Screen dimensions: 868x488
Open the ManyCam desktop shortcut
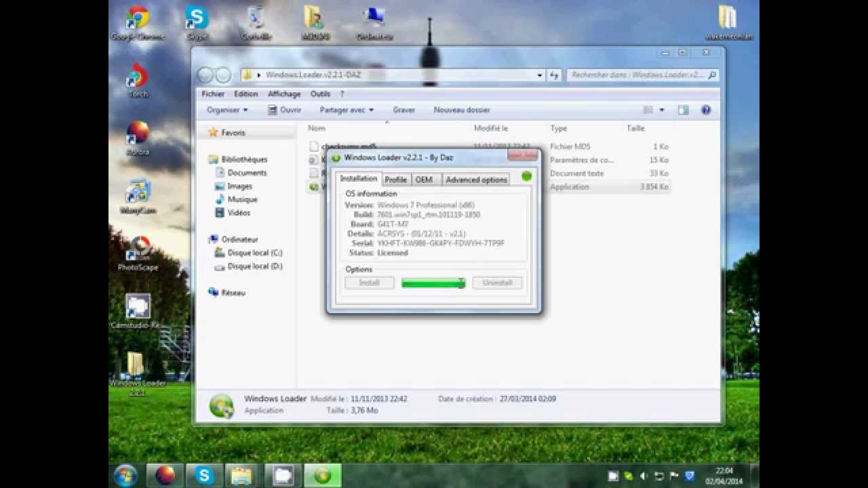138,197
